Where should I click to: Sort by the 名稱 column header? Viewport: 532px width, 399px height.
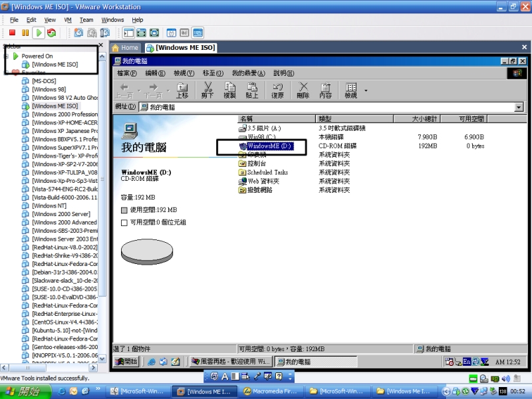(x=276, y=119)
